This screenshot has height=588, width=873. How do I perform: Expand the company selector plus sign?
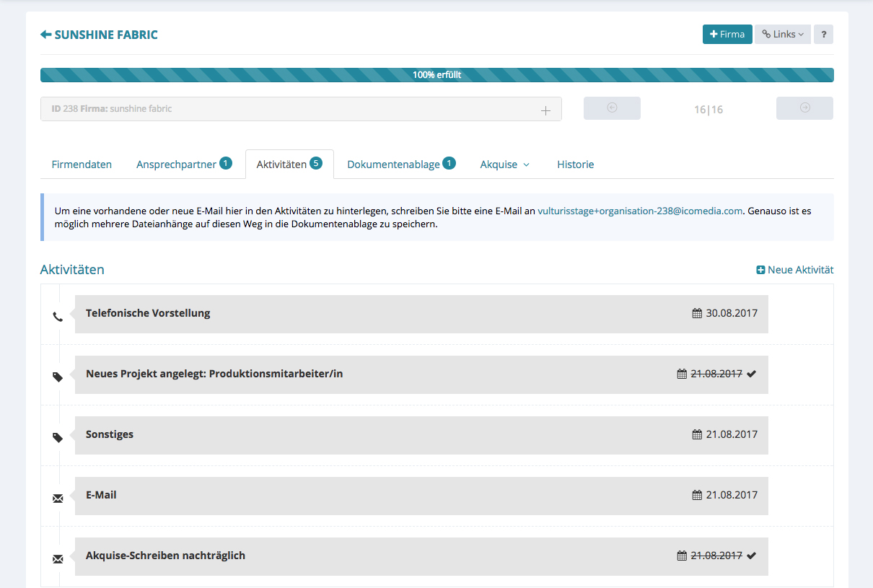click(545, 110)
